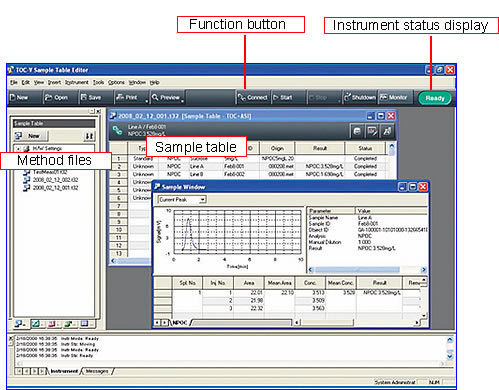This screenshot has height=390, width=499.
Task: Connect to the instrument
Action: [x=253, y=97]
